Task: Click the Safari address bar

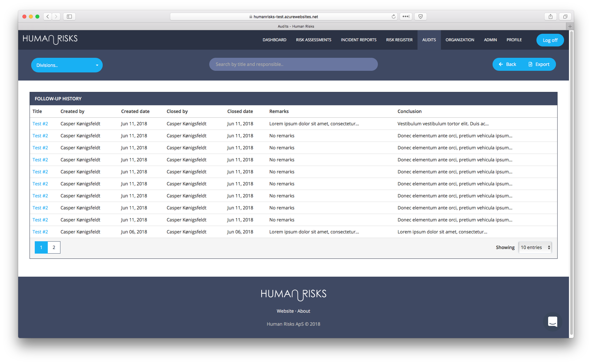Action: click(x=283, y=17)
